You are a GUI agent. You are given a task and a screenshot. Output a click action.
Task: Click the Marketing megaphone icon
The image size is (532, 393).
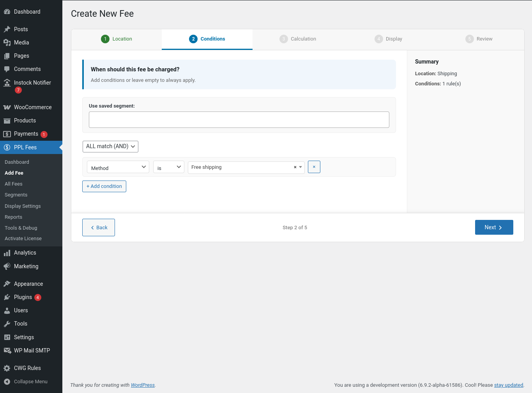[7, 266]
